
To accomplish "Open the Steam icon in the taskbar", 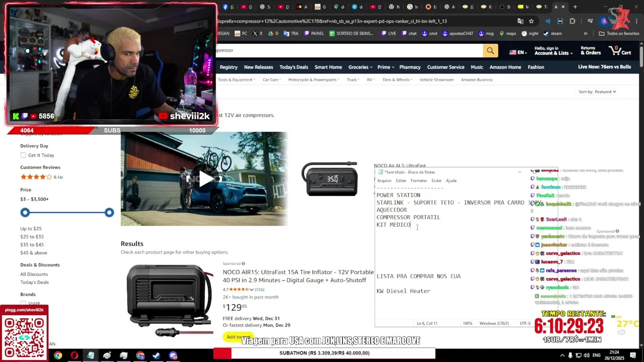I will coord(156,355).
